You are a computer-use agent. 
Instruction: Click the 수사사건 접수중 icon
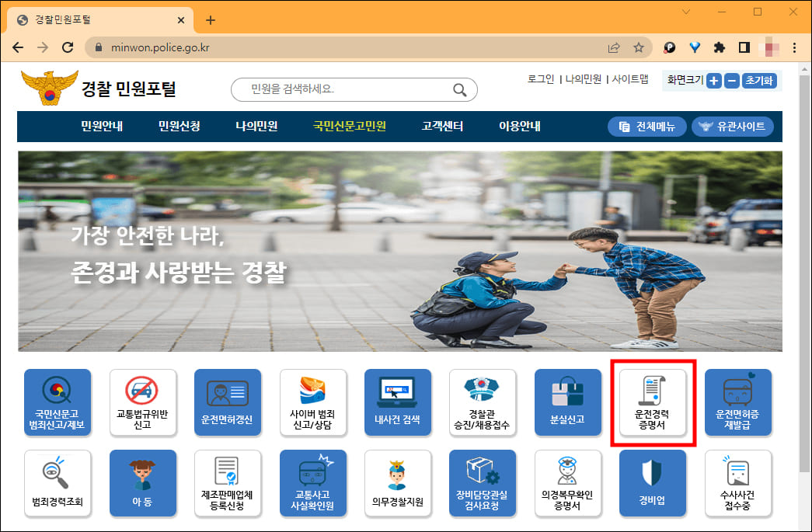(x=738, y=483)
